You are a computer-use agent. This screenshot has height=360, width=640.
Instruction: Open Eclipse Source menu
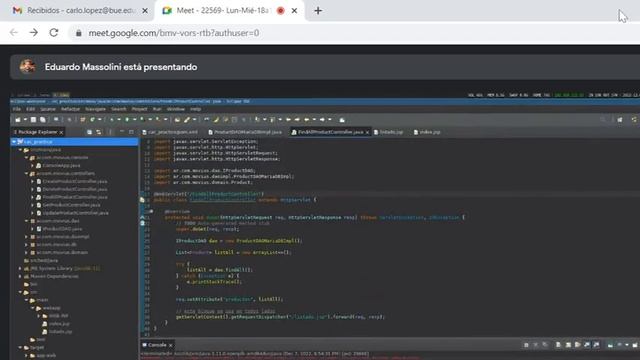coord(48,109)
